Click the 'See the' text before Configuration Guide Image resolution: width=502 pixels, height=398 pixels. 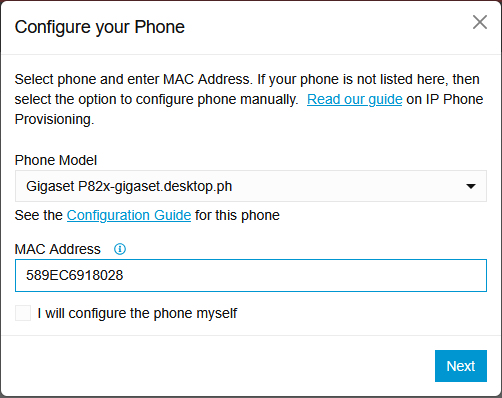(39, 215)
